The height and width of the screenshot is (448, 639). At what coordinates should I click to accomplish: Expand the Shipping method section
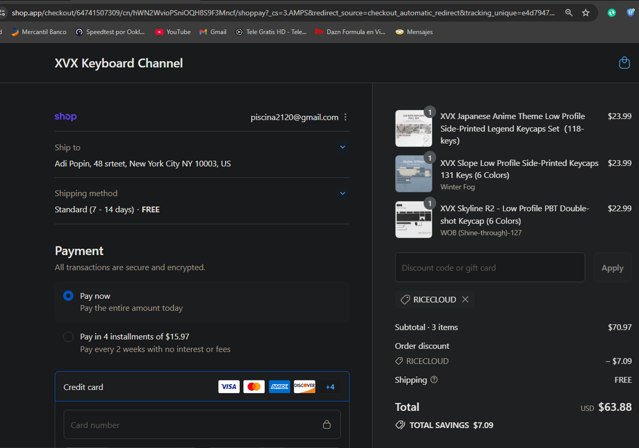coord(343,193)
